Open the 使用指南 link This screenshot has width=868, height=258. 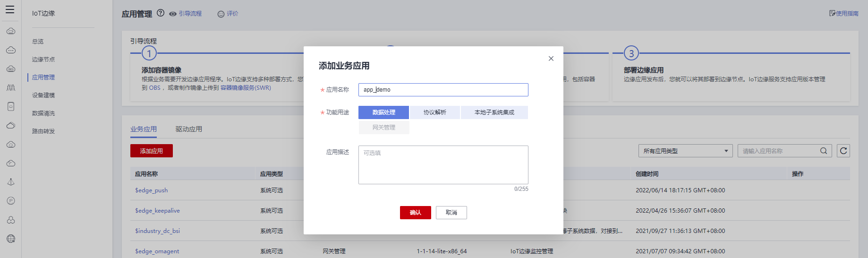pos(844,14)
